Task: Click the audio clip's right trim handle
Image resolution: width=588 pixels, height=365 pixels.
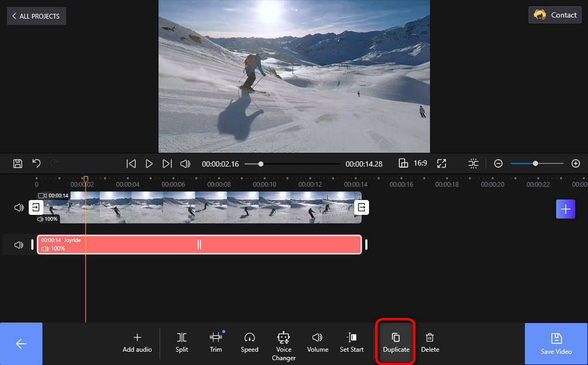Action: coord(366,244)
